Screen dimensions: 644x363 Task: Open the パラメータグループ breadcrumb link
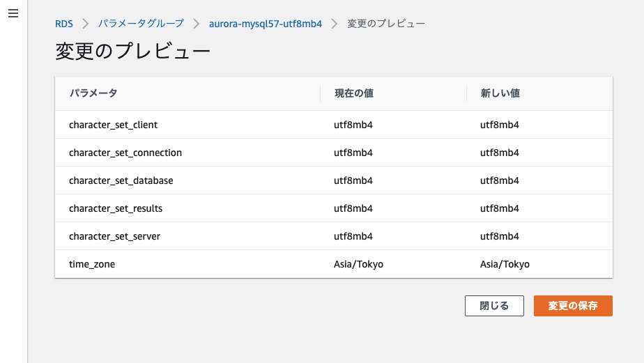[141, 24]
